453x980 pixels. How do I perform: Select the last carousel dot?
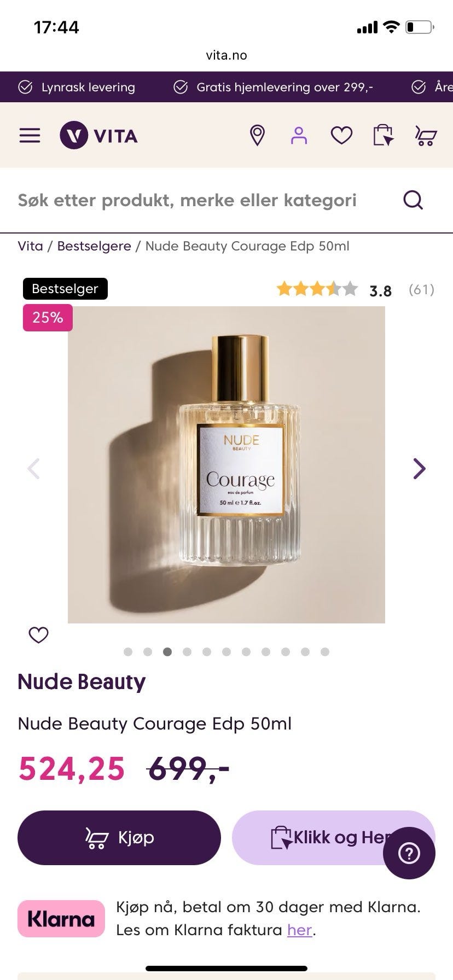325,652
